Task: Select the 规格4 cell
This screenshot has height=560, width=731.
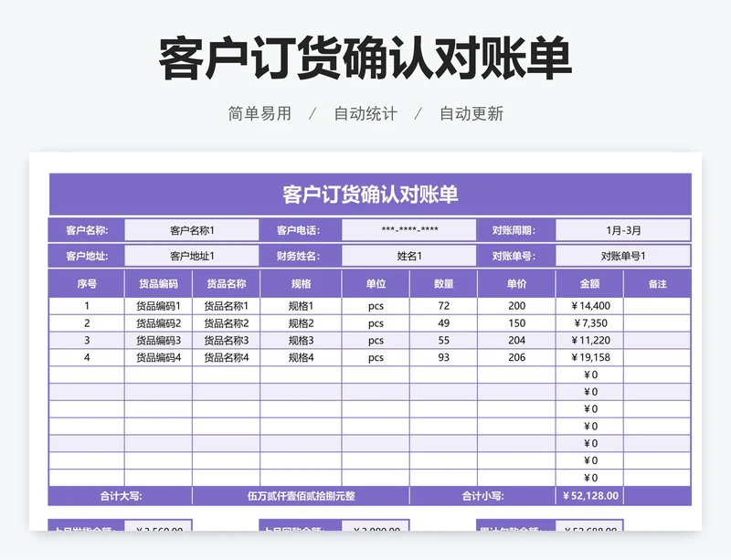Action: click(301, 357)
